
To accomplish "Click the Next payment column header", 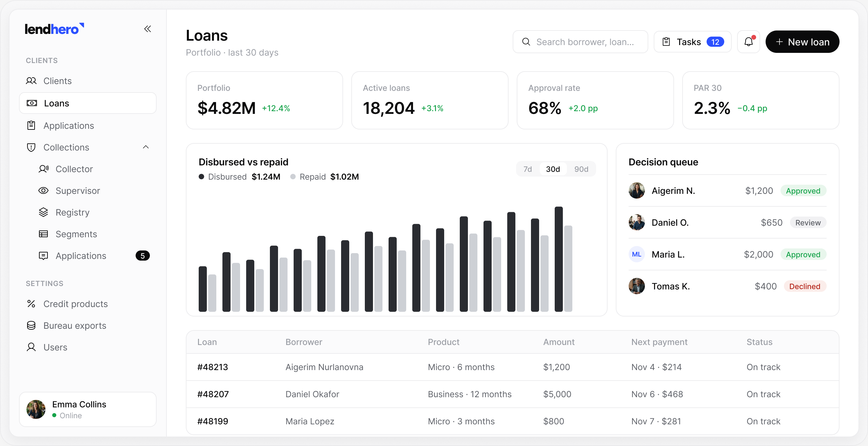I will [x=659, y=342].
